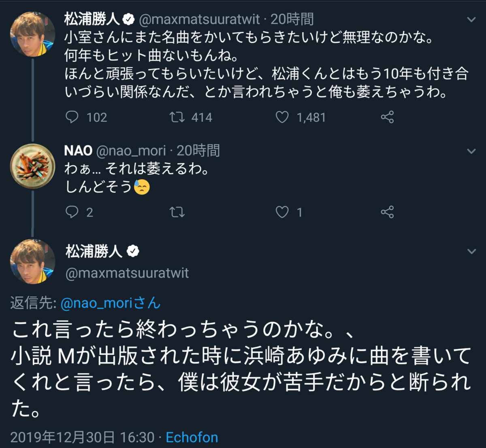Reply to NAO's tweet
The image size is (486, 448).
tap(72, 212)
